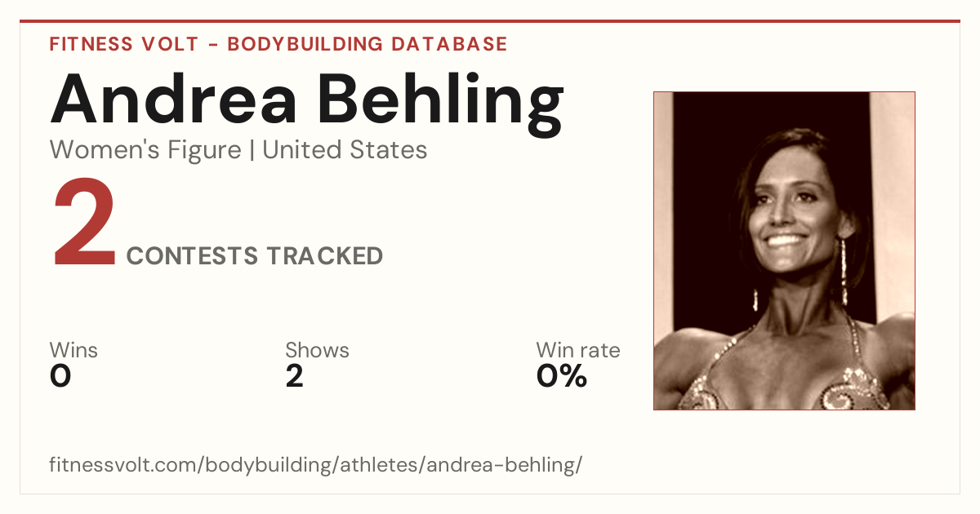Select the Wins stat label
Viewport: 980px width, 514px height.
pos(73,351)
